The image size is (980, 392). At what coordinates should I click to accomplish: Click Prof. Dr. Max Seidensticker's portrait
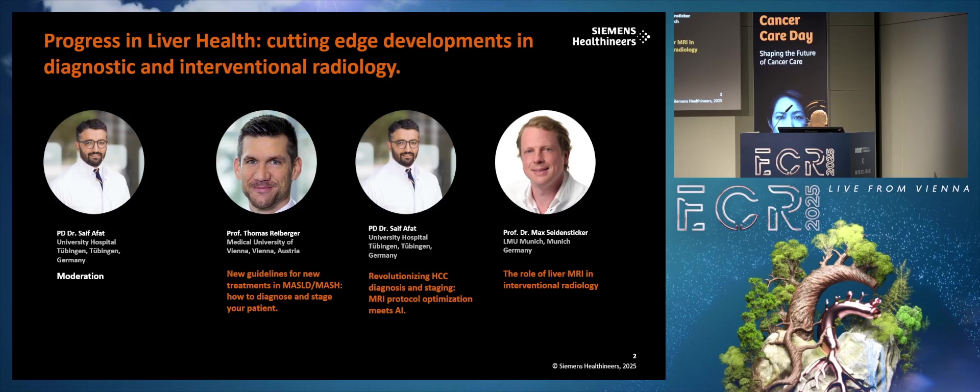(x=545, y=162)
